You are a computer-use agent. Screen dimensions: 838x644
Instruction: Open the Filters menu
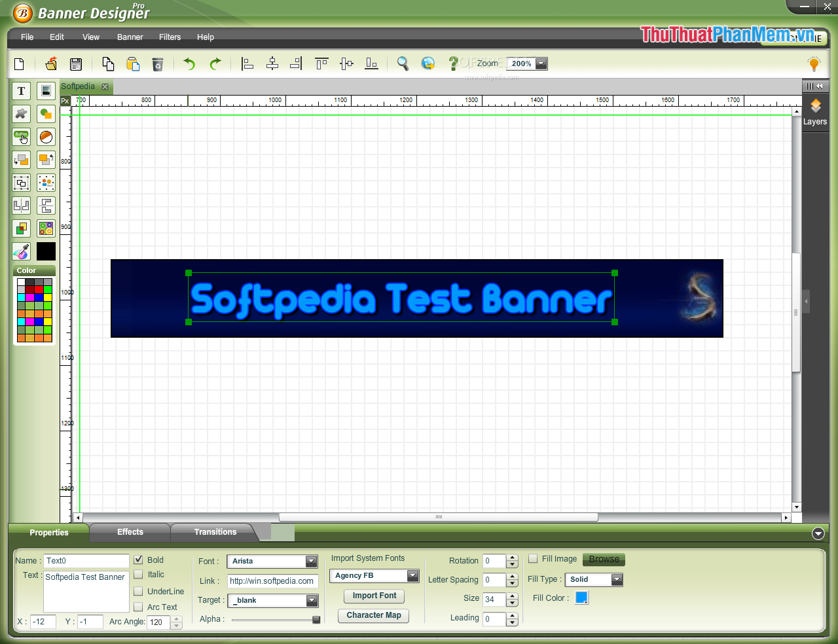(170, 37)
